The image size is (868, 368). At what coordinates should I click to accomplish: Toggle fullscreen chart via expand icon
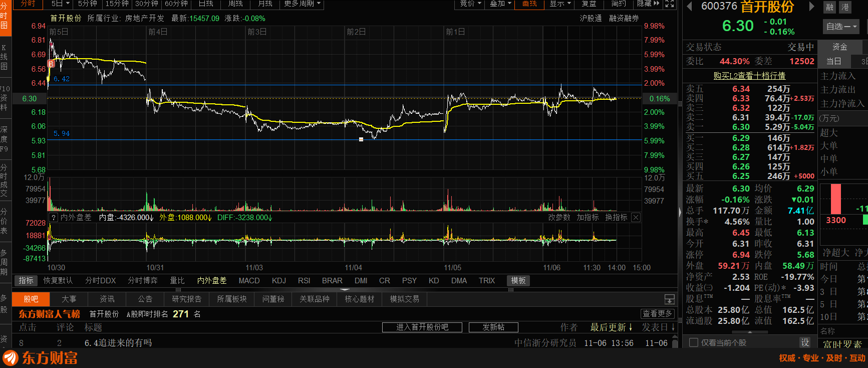click(670, 4)
